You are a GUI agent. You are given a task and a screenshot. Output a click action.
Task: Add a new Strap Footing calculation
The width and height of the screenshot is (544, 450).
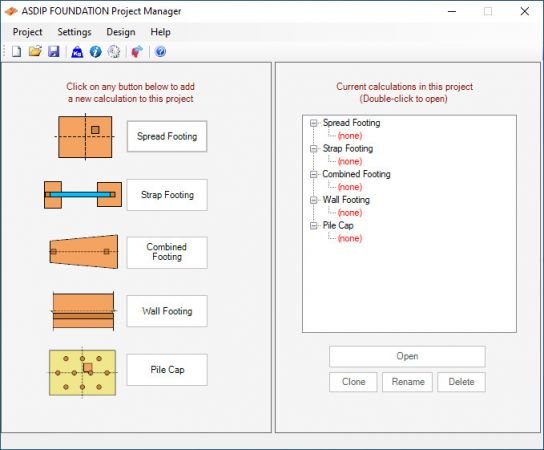pos(167,195)
